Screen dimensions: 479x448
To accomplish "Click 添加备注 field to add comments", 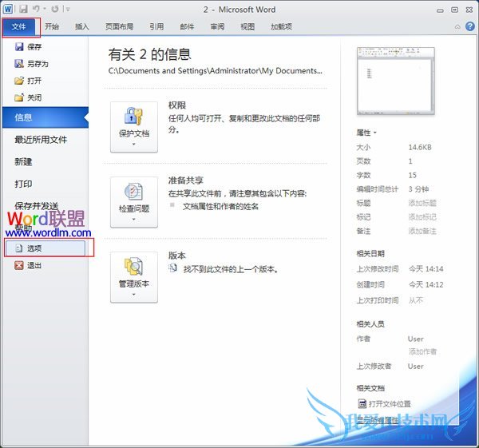I will 422,231.
